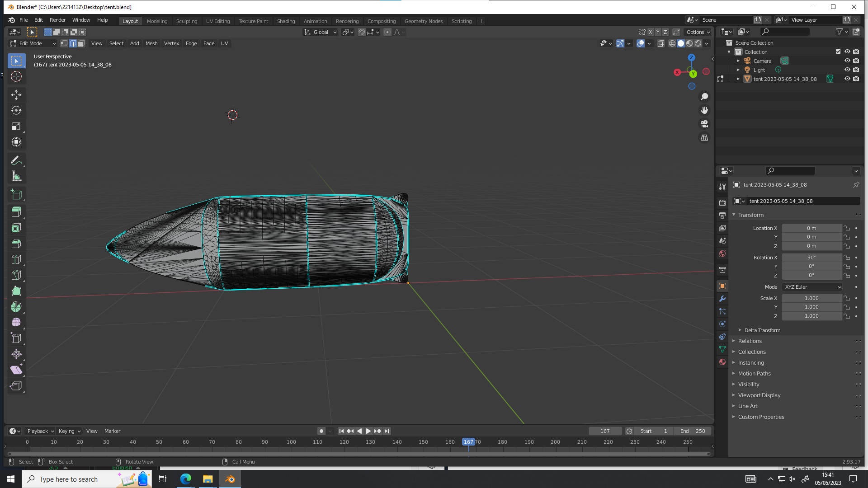Image resolution: width=868 pixels, height=488 pixels.
Task: Toggle visibility of the Light object
Action: coord(847,70)
